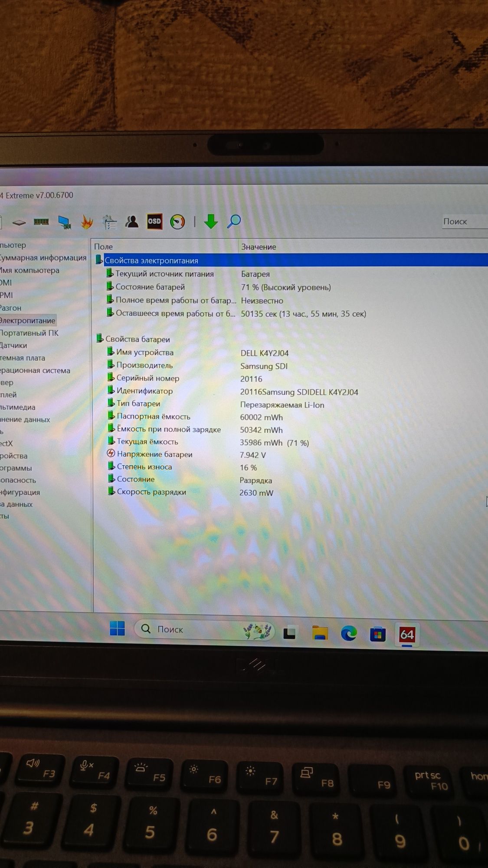Open the OSD panel toolbar button
Screen dimensions: 488x868
pos(154,221)
